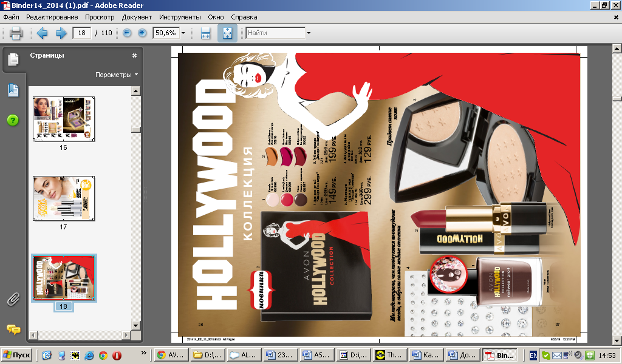Launch Chrome from quick launch

(103, 356)
